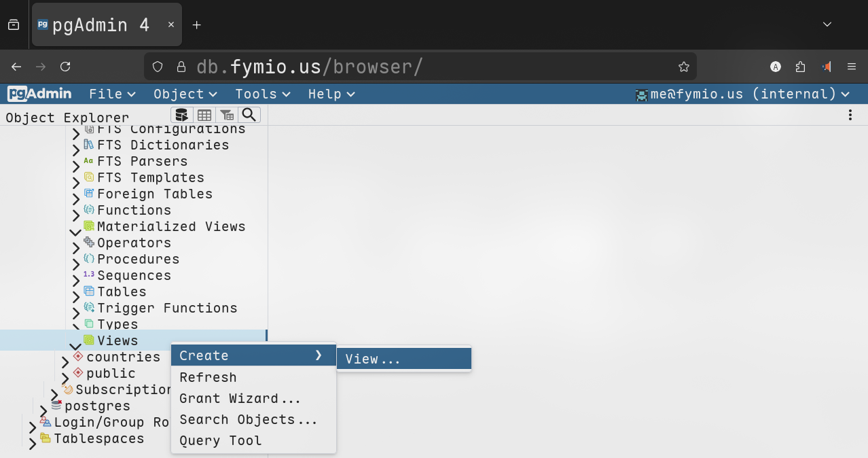Image resolution: width=868 pixels, height=458 pixels.
Task: Select Refresh from the context menu
Action: coord(208,377)
